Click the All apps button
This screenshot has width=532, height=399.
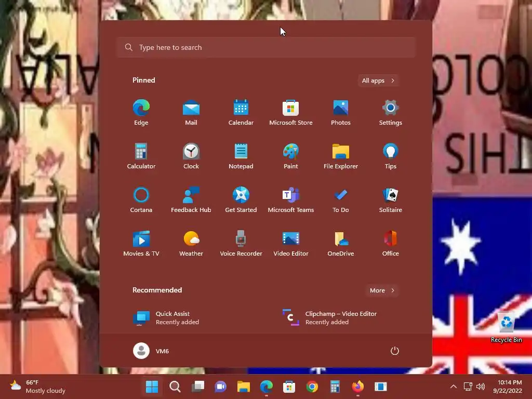(x=378, y=81)
